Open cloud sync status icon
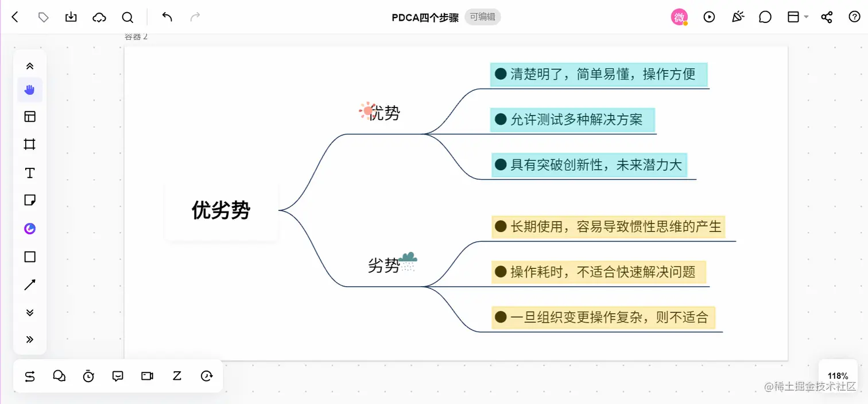This screenshot has width=868, height=404. pos(99,17)
